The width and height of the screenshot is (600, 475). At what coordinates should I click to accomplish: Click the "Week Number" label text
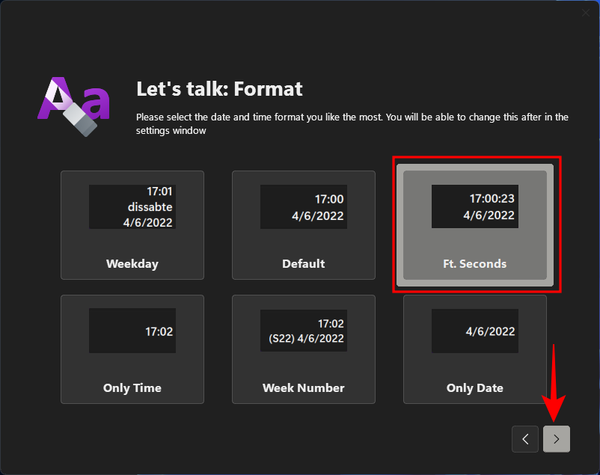click(304, 388)
